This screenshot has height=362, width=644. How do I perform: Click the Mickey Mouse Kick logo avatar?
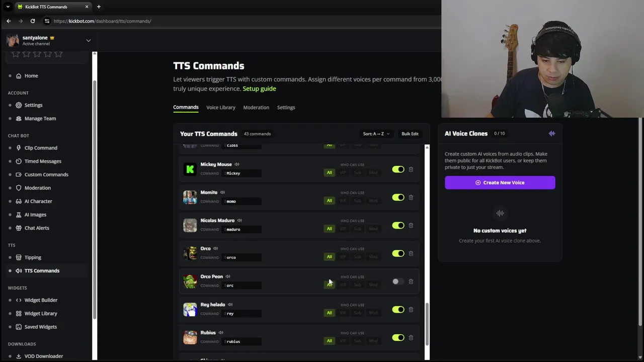[x=190, y=169]
